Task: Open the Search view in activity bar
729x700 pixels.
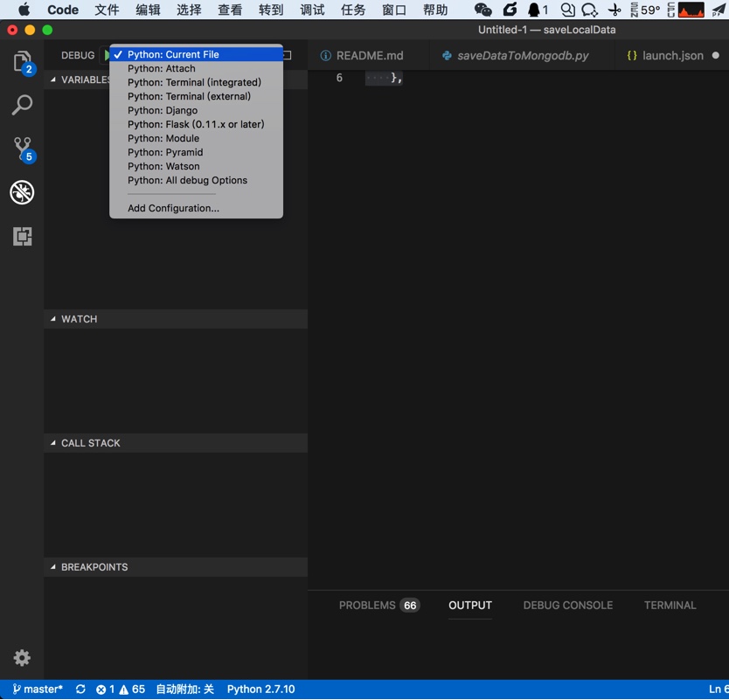Action: 22,106
